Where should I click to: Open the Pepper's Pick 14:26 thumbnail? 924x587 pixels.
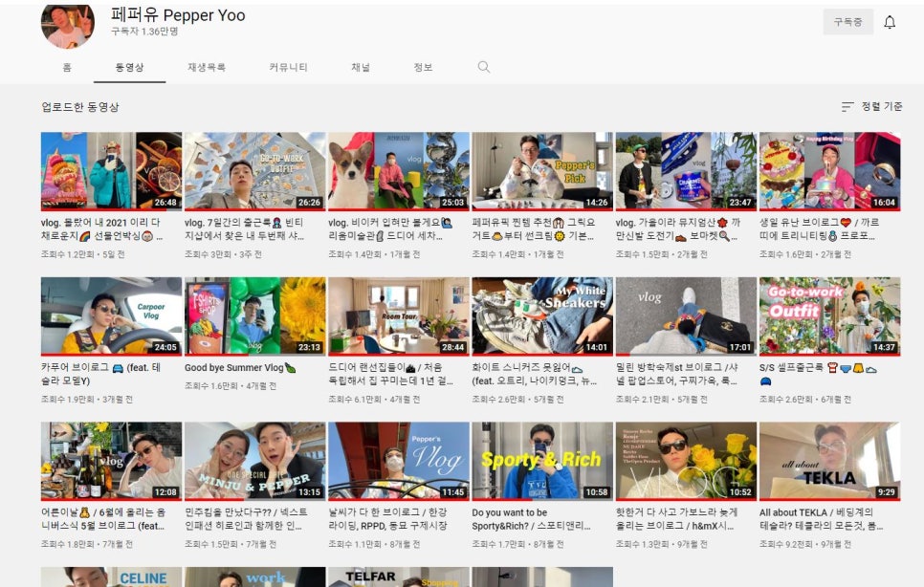tap(542, 171)
